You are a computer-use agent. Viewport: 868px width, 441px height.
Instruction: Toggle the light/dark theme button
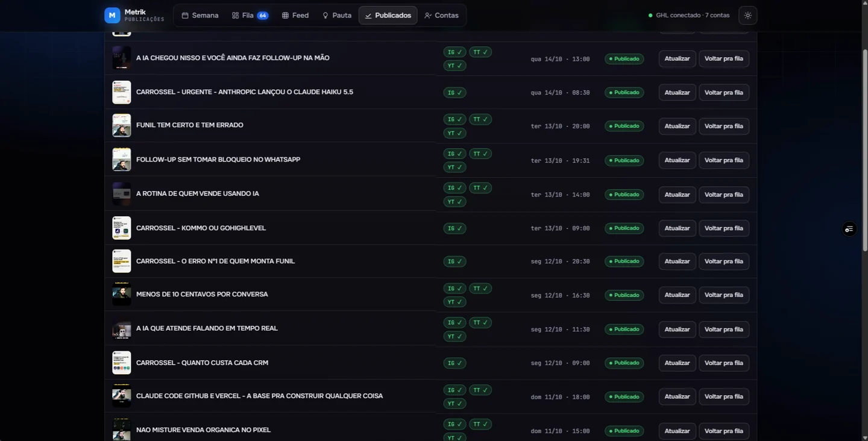[x=747, y=15]
